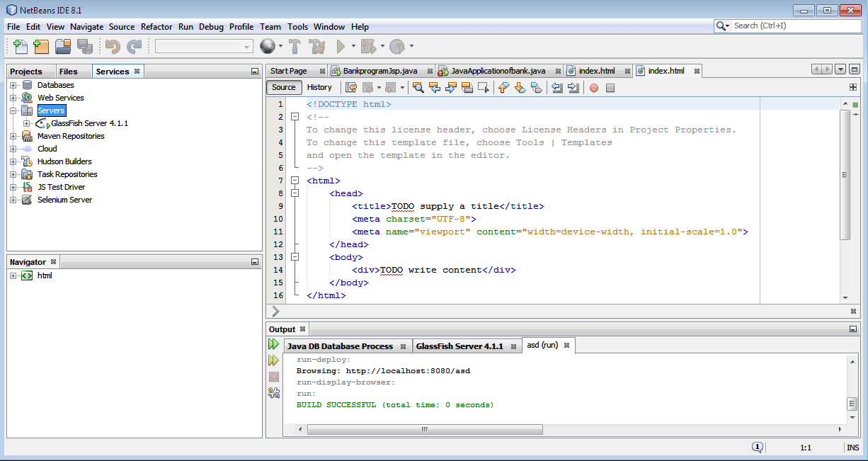Open notifications icon in the status bar
This screenshot has width=868, height=461.
click(757, 448)
